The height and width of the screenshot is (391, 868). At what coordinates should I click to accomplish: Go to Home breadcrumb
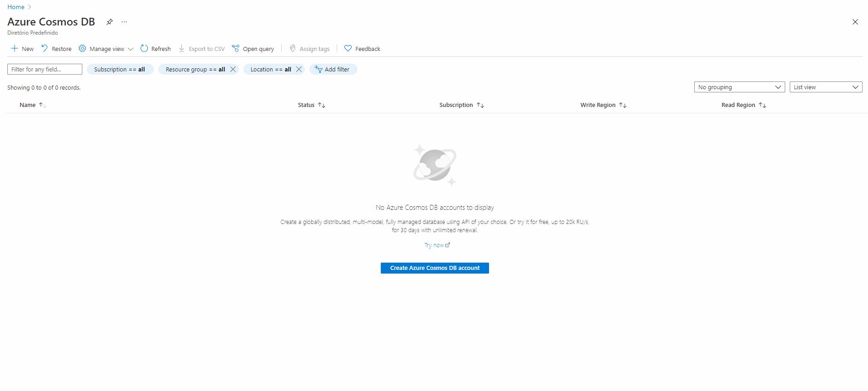16,7
